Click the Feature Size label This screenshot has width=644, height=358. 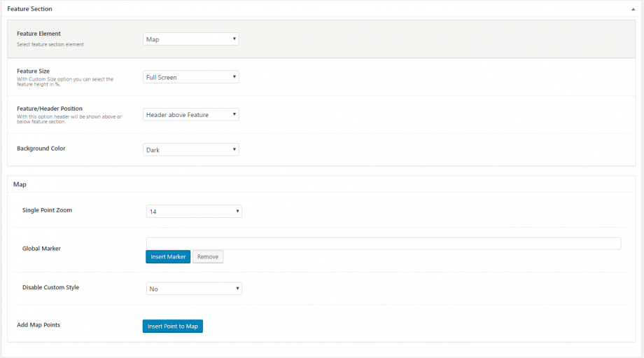33,71
